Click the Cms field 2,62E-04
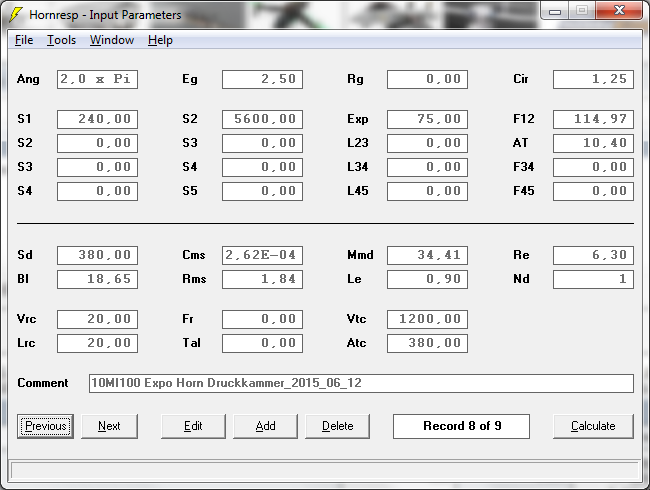Screen dimensions: 650x490 (x=262, y=256)
